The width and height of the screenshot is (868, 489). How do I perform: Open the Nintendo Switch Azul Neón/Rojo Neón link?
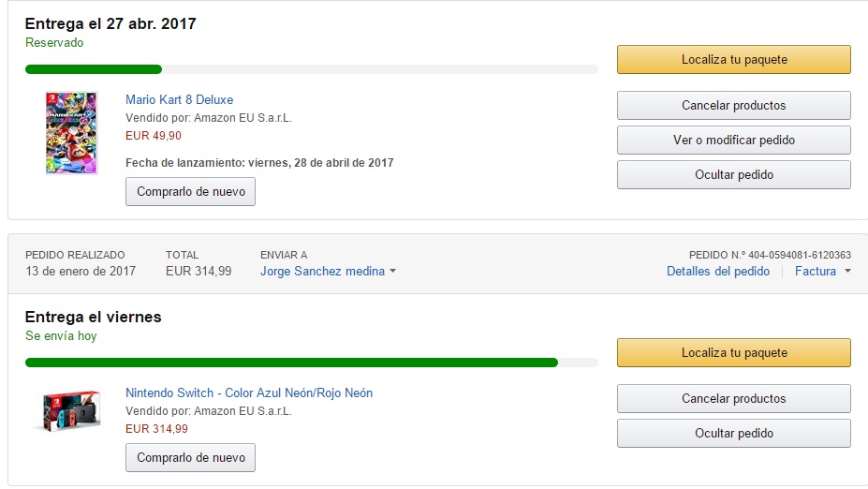(x=249, y=393)
